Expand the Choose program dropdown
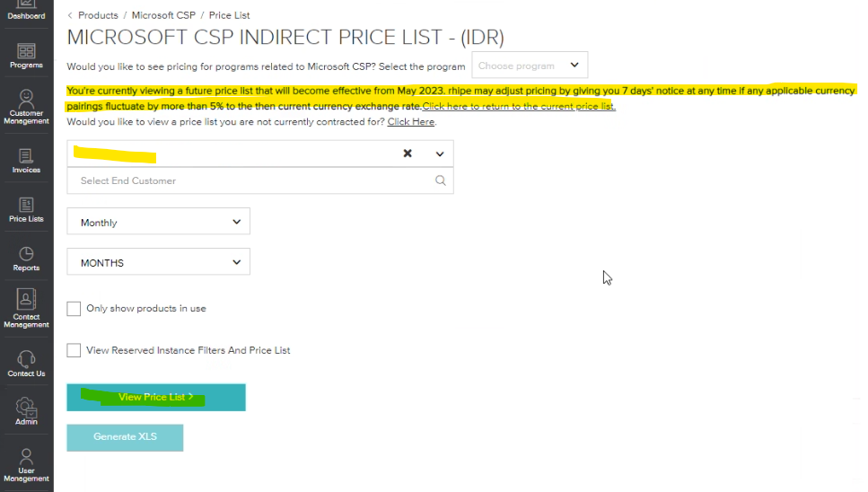 (x=530, y=66)
